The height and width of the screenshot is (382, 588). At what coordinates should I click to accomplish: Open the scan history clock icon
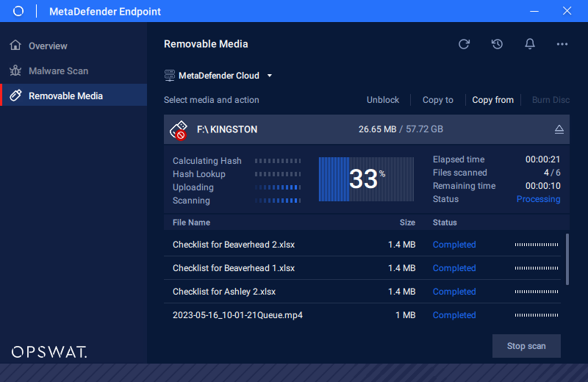click(x=498, y=44)
